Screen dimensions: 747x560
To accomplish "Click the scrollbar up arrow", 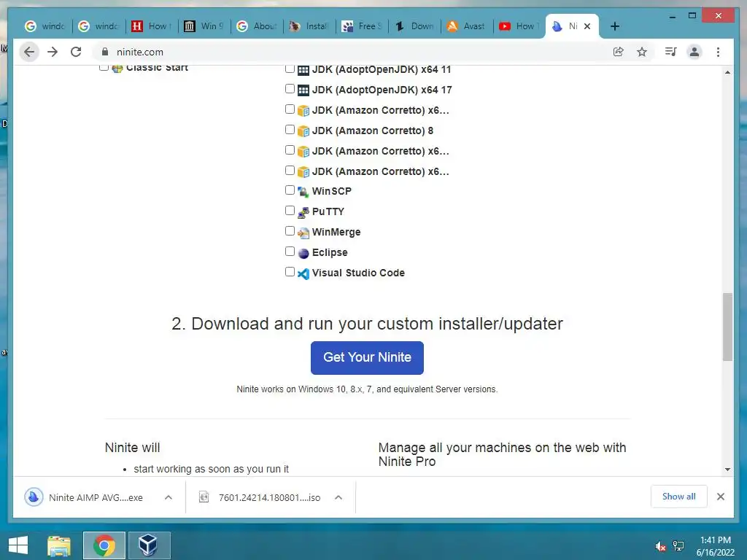I will pos(727,72).
